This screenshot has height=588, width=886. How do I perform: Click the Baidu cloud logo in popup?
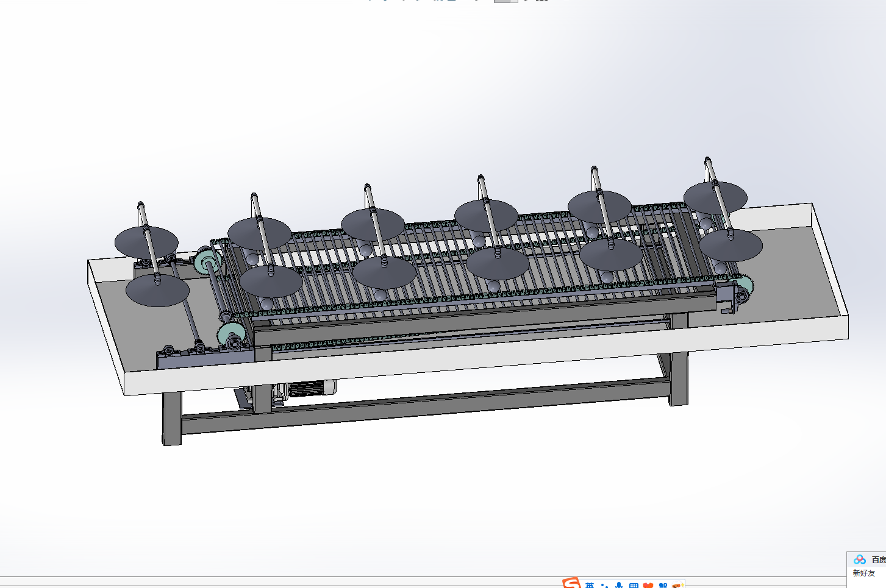[860, 559]
